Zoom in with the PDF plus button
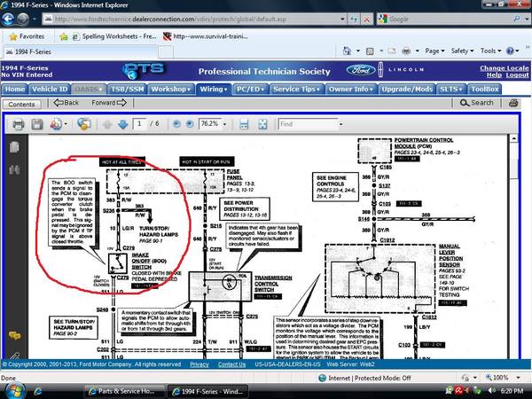 (x=190, y=124)
